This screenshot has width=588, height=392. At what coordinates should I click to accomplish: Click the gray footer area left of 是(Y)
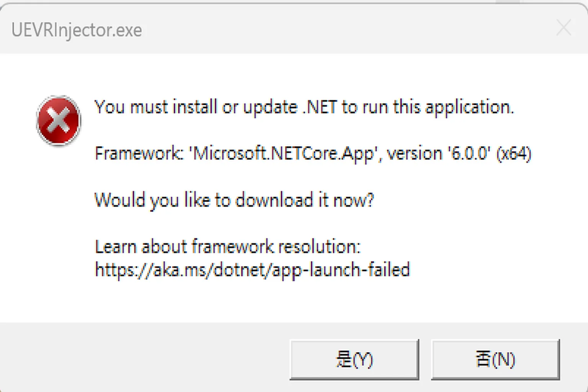coord(145,358)
